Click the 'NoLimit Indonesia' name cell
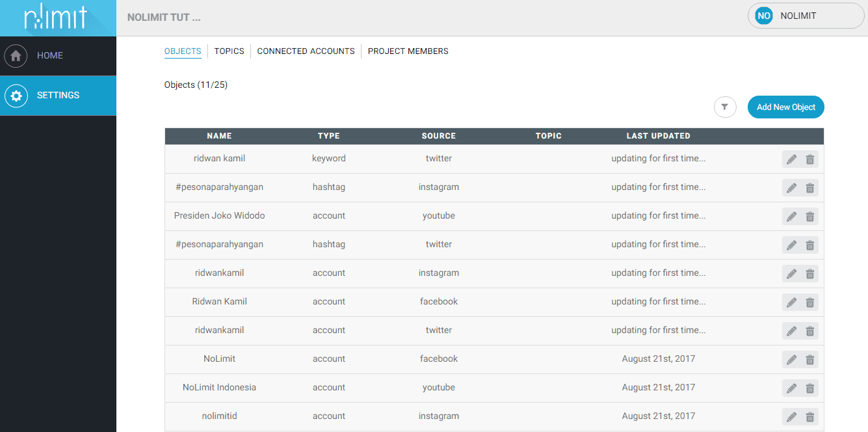This screenshot has width=868, height=432. [220, 388]
